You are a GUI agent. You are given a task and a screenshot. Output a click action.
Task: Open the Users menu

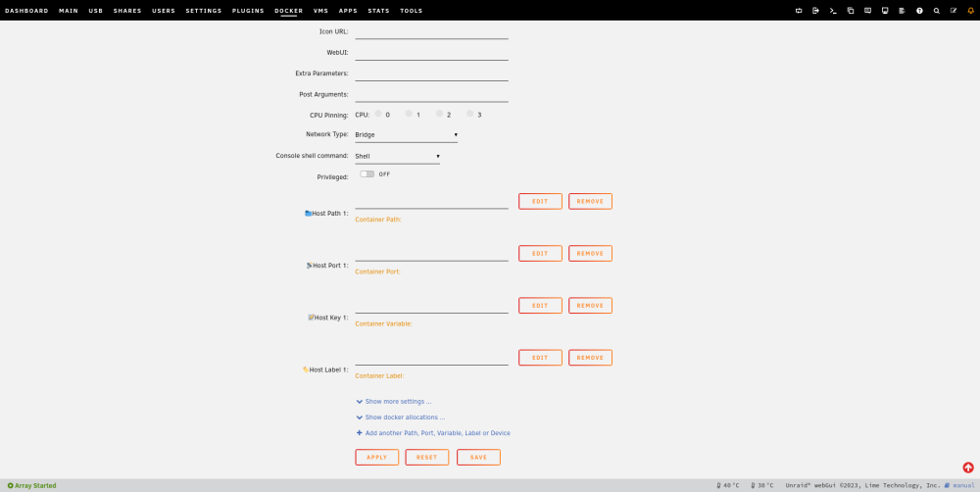coord(164,11)
